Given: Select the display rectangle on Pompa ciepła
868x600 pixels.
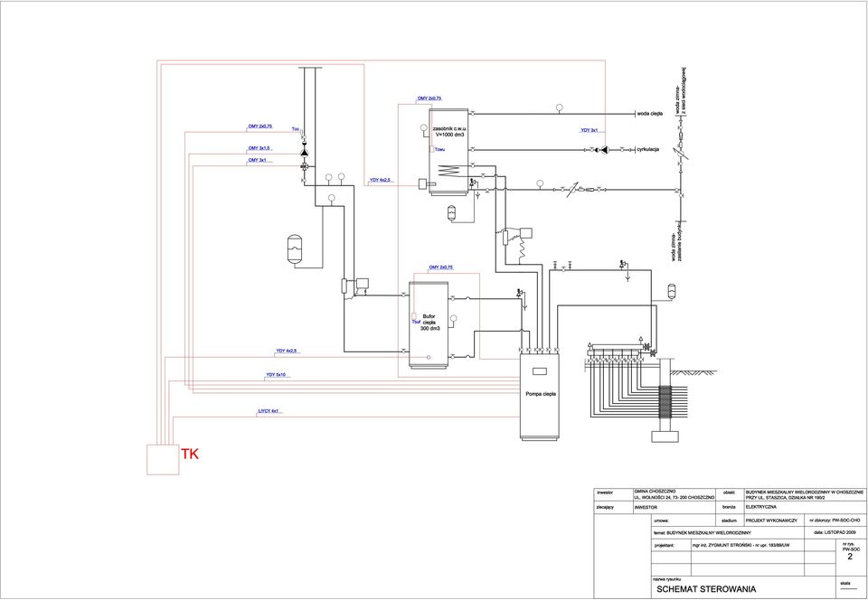Looking at the screenshot, I should [x=540, y=371].
